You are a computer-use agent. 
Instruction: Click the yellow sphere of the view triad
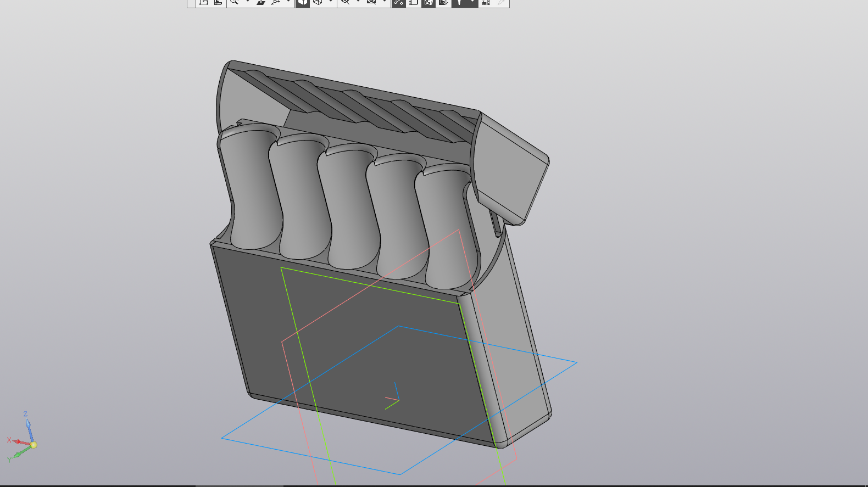(34, 445)
